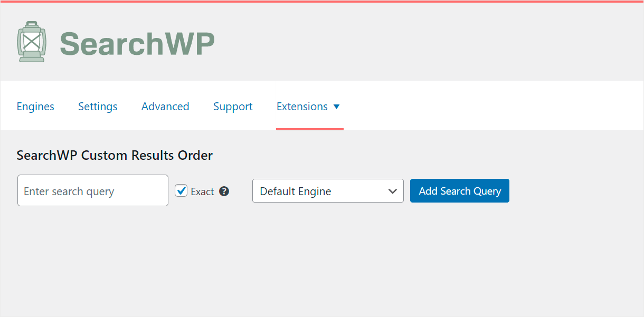The width and height of the screenshot is (644, 317).
Task: Click the Add Search Query button
Action: pos(460,191)
